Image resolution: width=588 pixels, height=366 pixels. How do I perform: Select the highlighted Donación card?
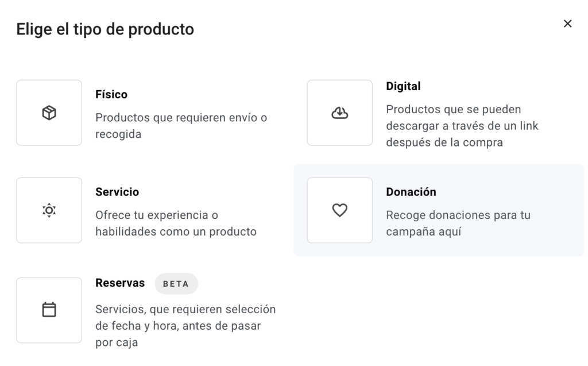click(x=438, y=210)
